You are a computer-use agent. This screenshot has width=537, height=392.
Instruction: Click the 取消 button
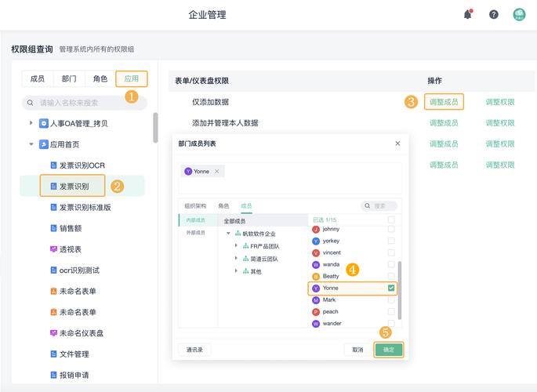point(357,350)
